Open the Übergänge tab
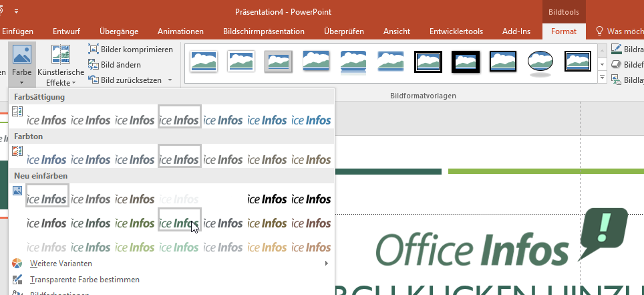 click(x=119, y=31)
